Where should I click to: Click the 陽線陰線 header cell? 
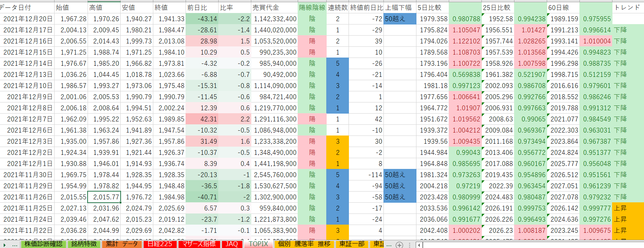point(312,7)
